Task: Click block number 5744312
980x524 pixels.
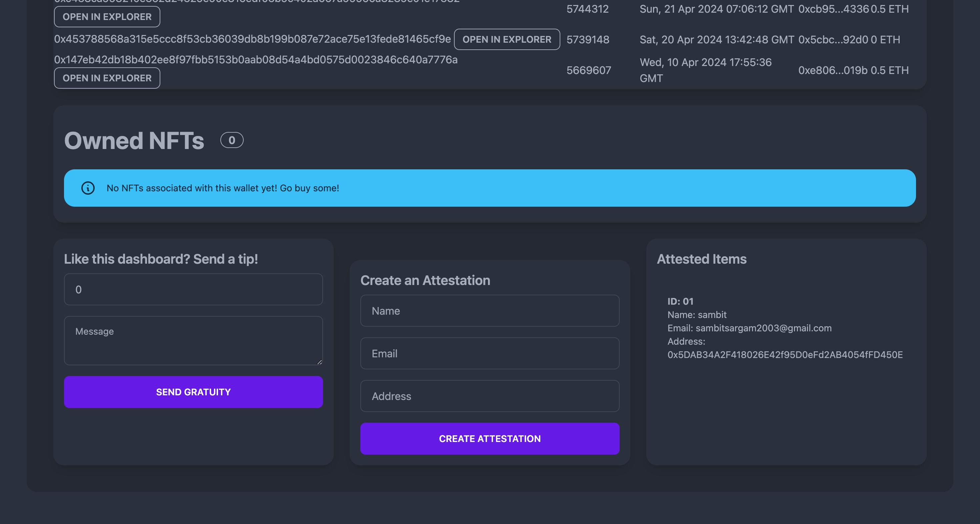Action: pos(587,9)
